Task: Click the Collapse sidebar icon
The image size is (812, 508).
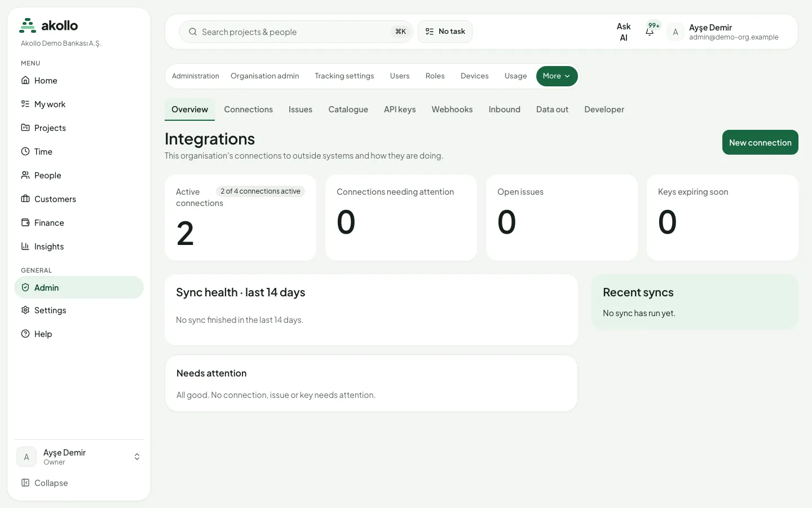Action: pos(25,483)
